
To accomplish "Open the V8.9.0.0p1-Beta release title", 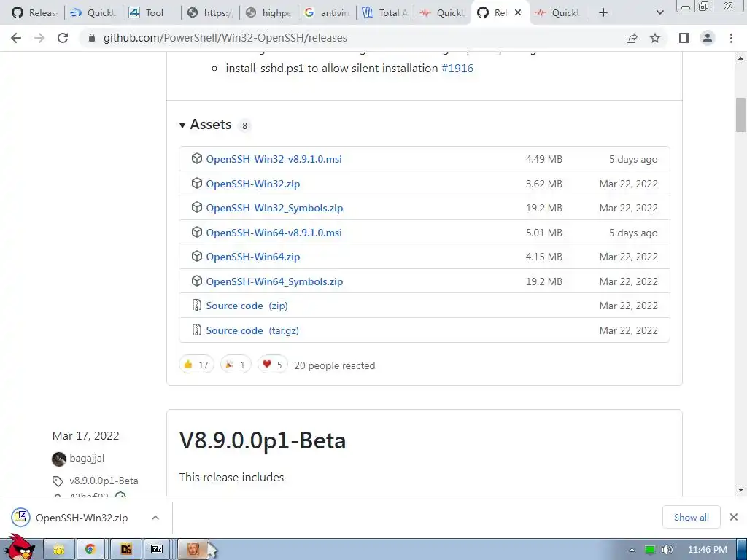I will pyautogui.click(x=263, y=440).
